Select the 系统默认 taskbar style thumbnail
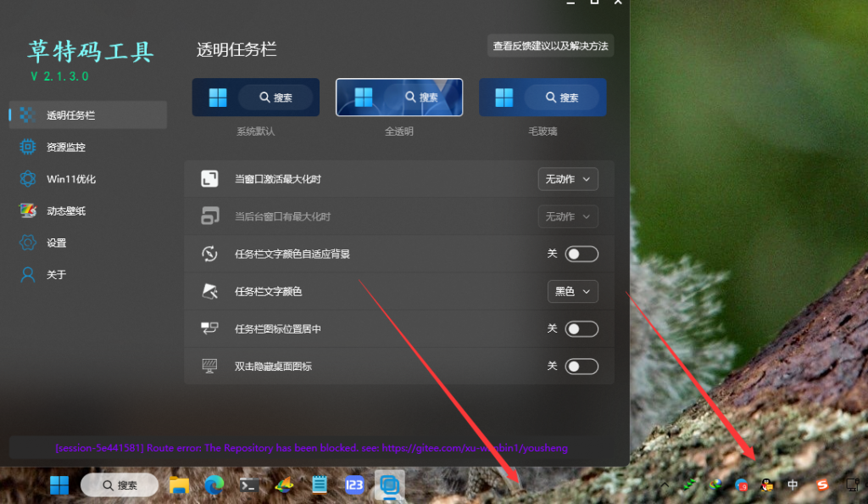868x504 pixels. pyautogui.click(x=256, y=98)
